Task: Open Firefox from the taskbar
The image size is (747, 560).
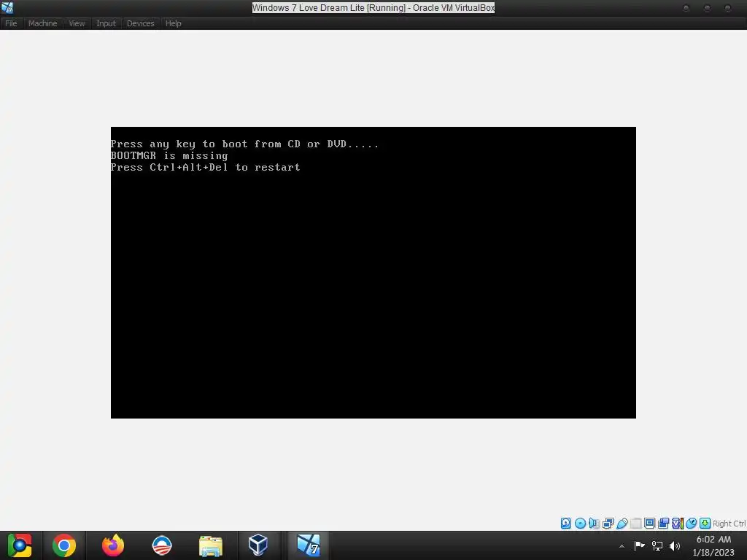Action: point(113,545)
